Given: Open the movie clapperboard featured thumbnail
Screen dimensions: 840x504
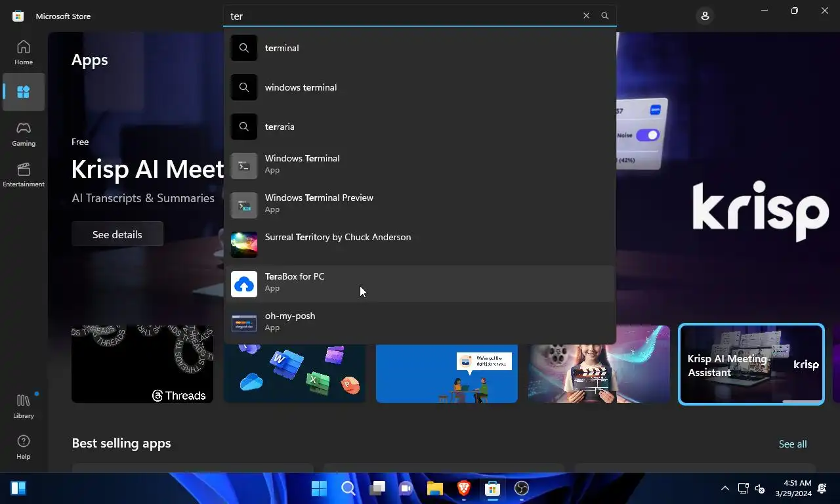Looking at the screenshot, I should 599,364.
